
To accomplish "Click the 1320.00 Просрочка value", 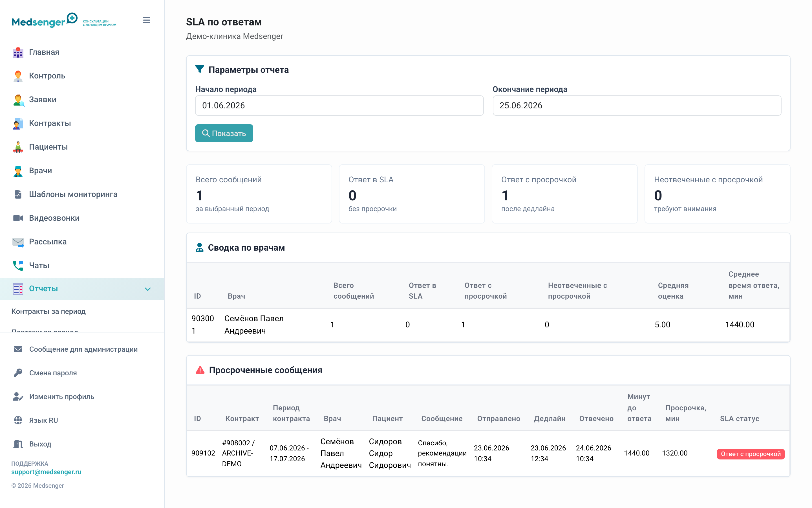I will [x=675, y=453].
